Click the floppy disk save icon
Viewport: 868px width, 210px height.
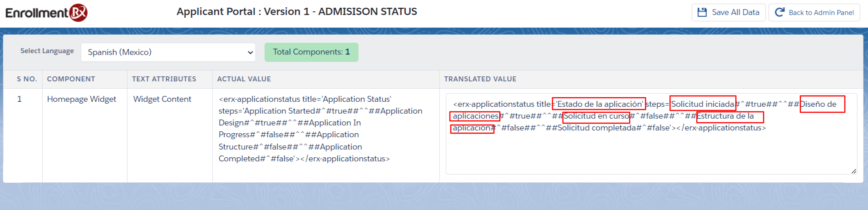click(702, 12)
